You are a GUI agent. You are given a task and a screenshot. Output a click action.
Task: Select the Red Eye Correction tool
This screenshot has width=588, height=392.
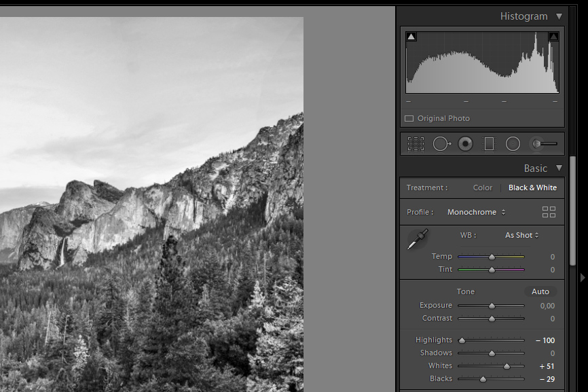click(x=465, y=143)
